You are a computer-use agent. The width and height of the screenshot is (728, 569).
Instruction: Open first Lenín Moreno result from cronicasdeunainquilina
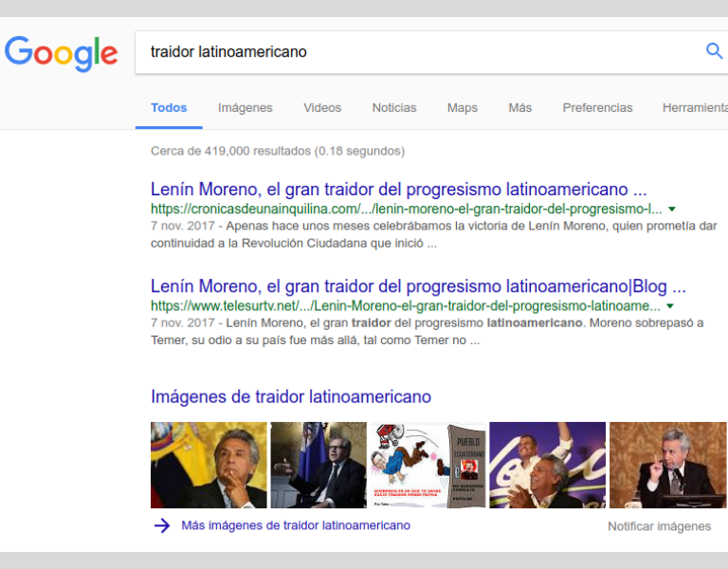(x=398, y=190)
